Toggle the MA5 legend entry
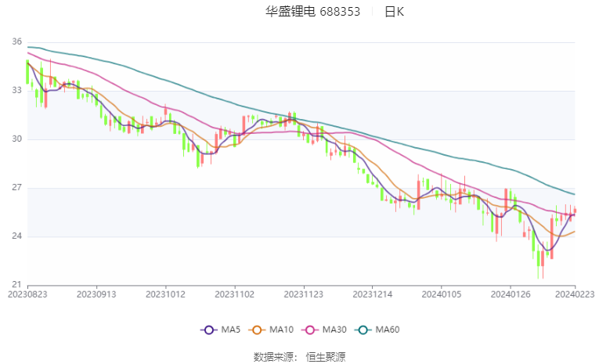This screenshot has width=599, height=364. point(221,330)
